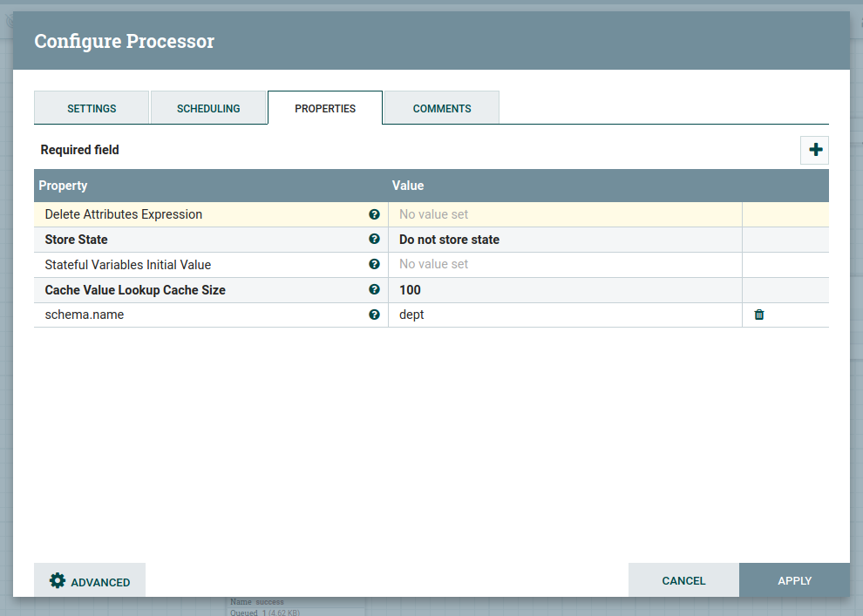Click the add new property plus icon
Image resolution: width=863 pixels, height=616 pixels.
[x=815, y=150]
